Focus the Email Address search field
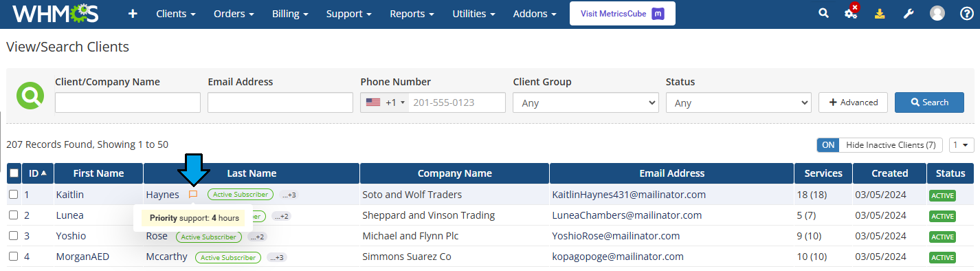 pyautogui.click(x=280, y=102)
